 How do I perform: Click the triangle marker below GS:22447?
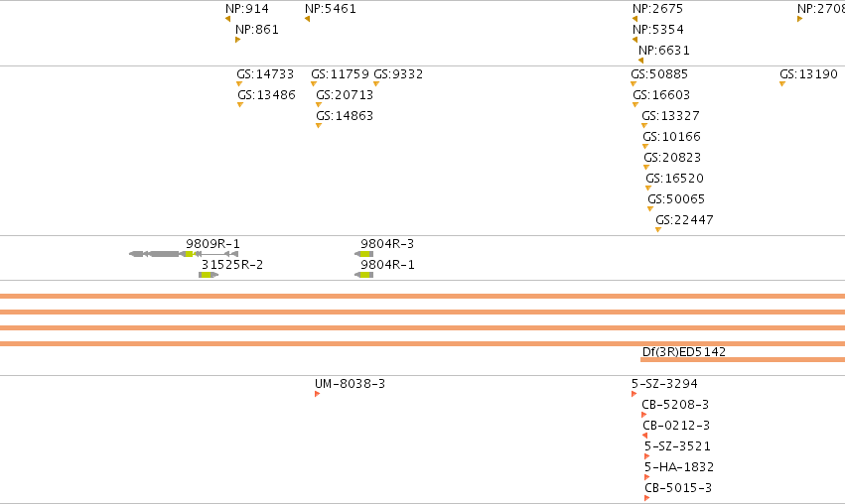point(658,230)
